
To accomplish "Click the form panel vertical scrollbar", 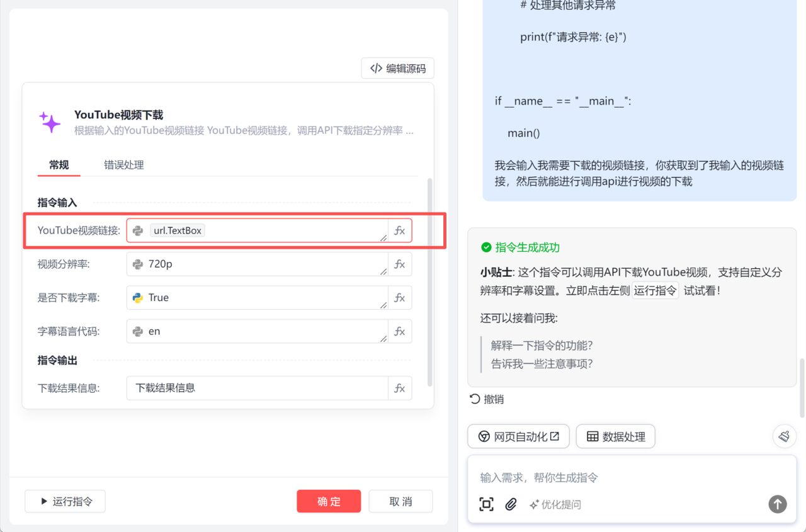I will 430,282.
